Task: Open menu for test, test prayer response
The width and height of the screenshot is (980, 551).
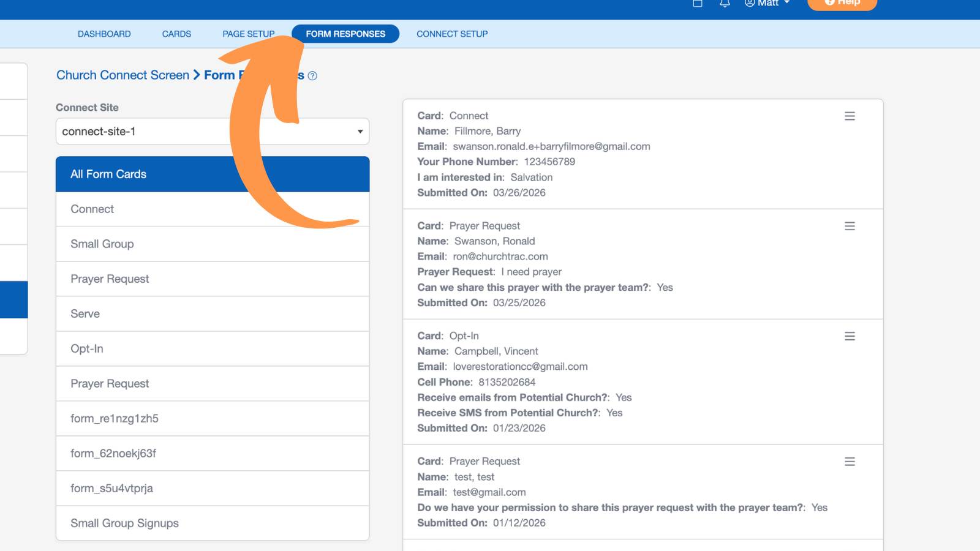Action: tap(850, 462)
